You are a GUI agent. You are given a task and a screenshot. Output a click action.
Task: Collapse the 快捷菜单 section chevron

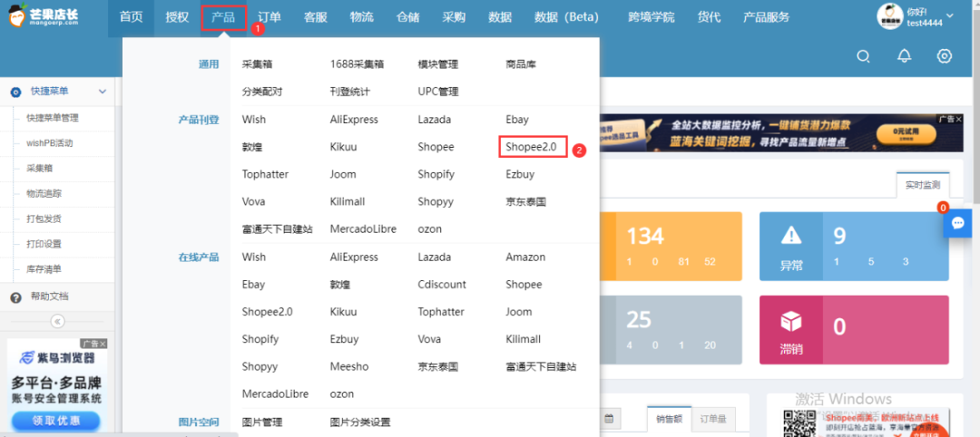coord(102,92)
